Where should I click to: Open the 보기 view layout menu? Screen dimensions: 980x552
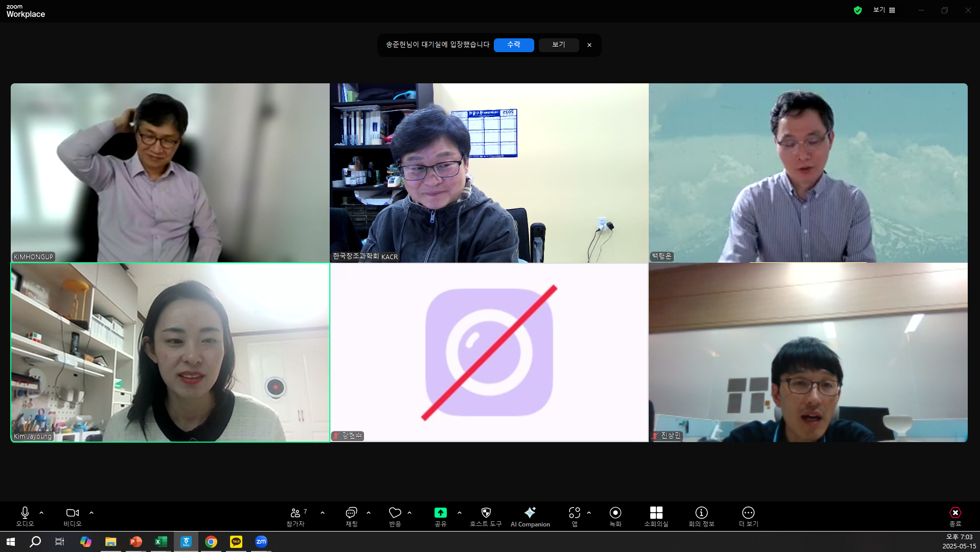pos(884,10)
